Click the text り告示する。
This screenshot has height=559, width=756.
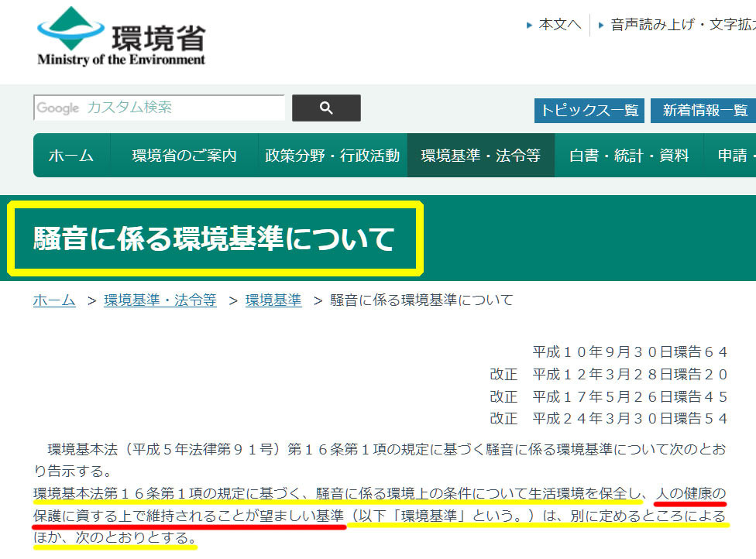point(73,471)
